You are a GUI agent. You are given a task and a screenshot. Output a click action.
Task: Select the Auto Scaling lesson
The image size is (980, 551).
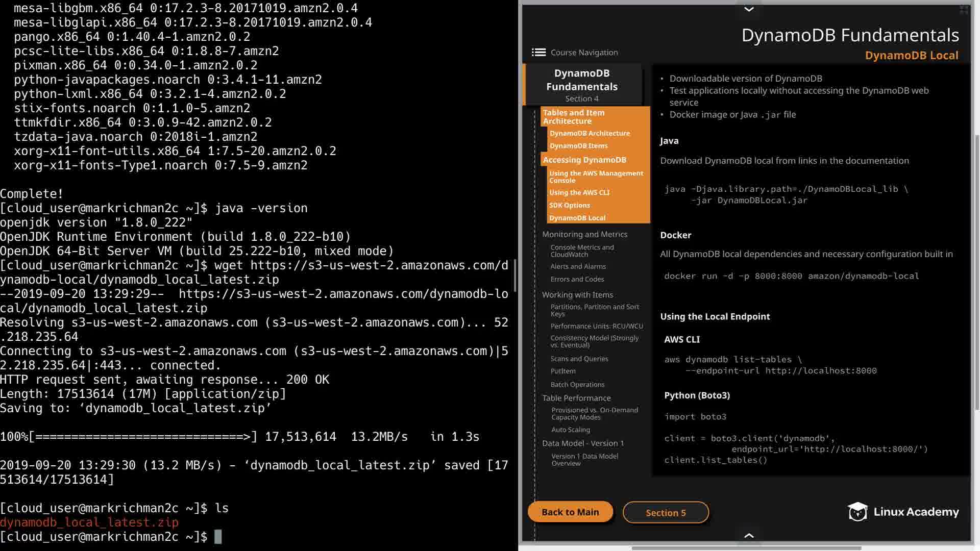571,430
